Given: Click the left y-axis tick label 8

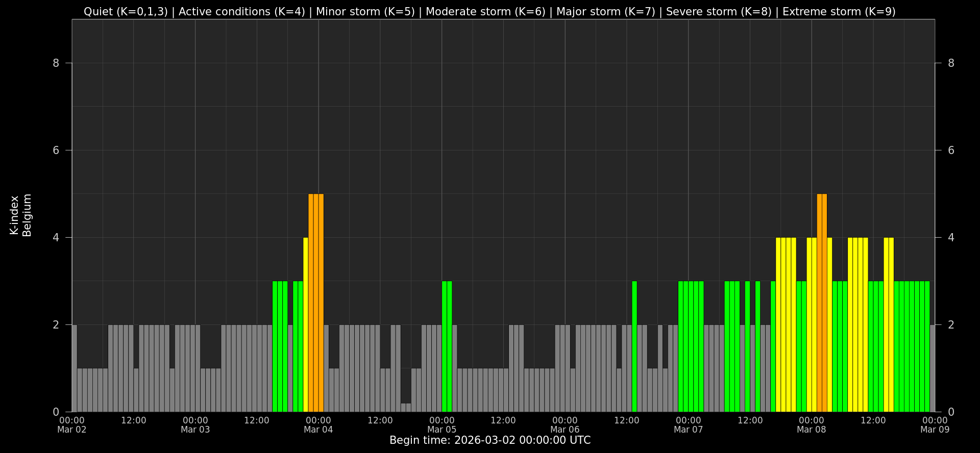Looking at the screenshot, I should point(56,63).
